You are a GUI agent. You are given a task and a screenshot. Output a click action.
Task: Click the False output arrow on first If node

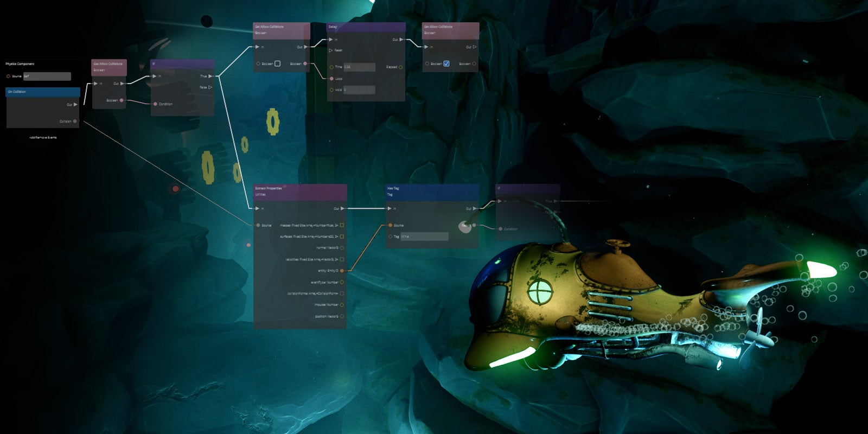pyautogui.click(x=210, y=87)
